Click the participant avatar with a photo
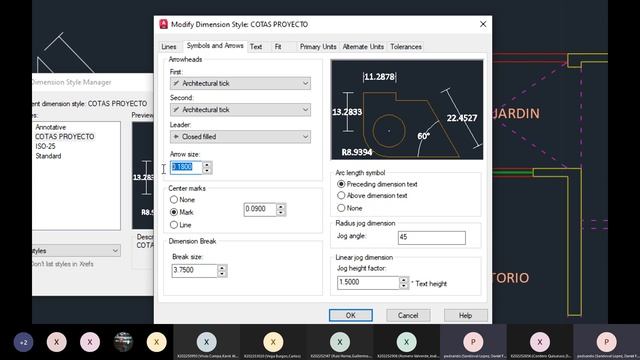Viewport: 640px width, 360px height. click(123, 342)
